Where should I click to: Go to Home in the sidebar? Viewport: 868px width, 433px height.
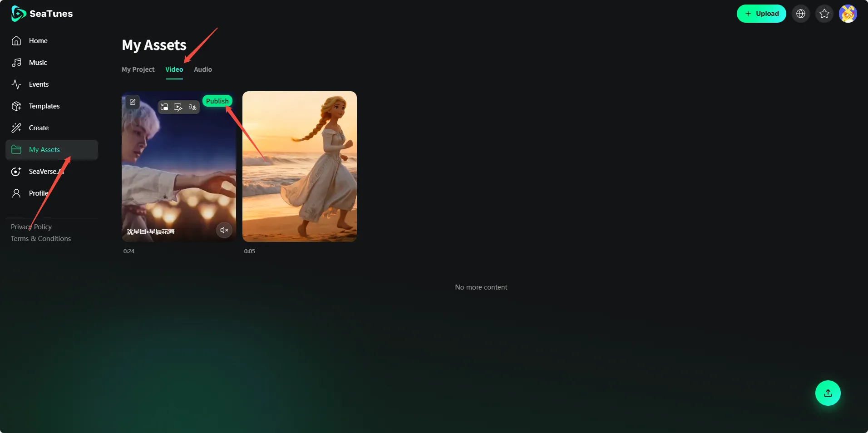coord(38,41)
